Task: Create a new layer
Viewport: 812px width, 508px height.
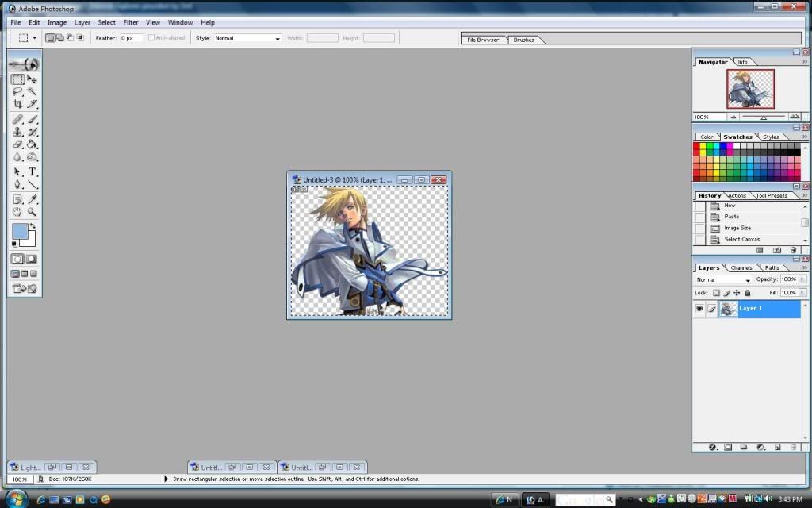Action: click(777, 447)
